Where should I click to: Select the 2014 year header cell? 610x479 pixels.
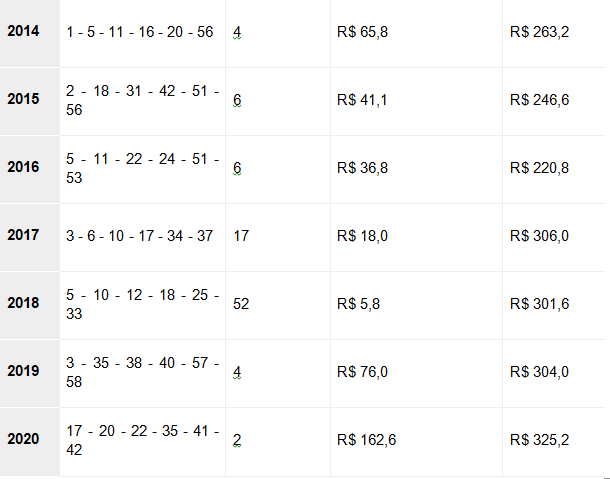click(30, 32)
